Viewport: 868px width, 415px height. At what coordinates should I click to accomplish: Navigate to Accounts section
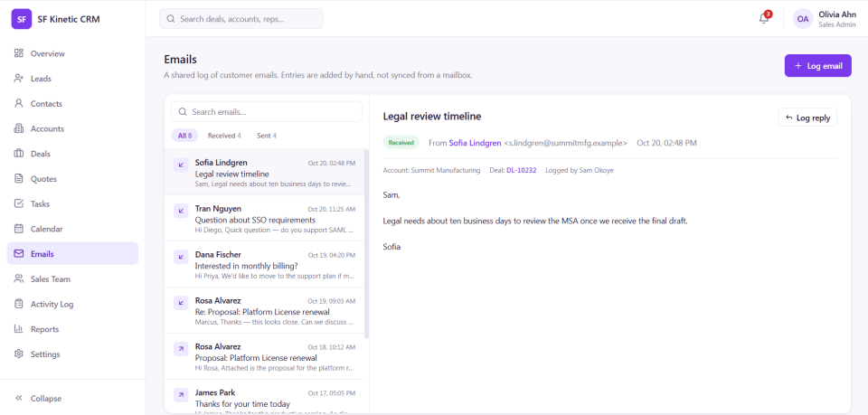pos(72,129)
